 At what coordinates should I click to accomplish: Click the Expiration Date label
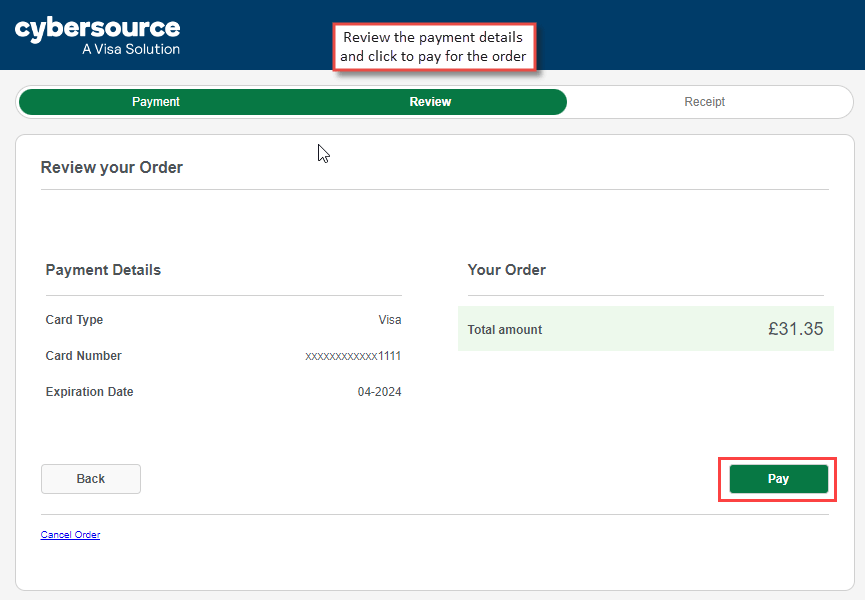89,392
